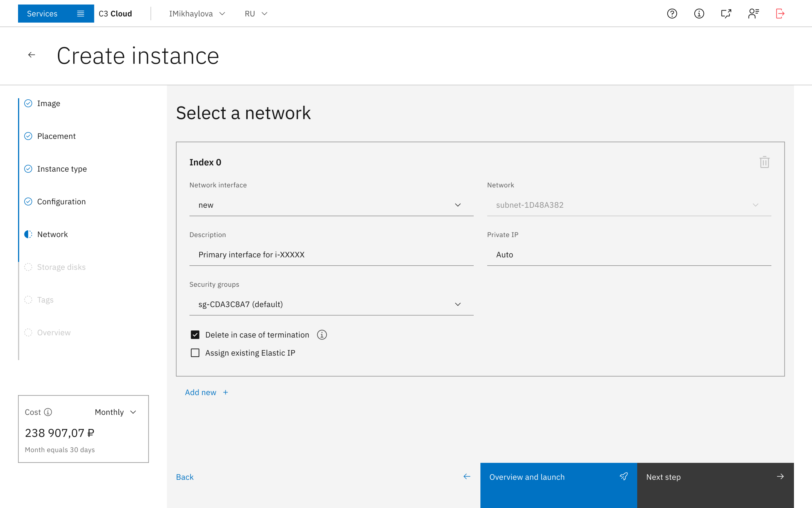Open the Monthly cost period dropdown
This screenshot has height=508, width=812.
[x=115, y=412]
